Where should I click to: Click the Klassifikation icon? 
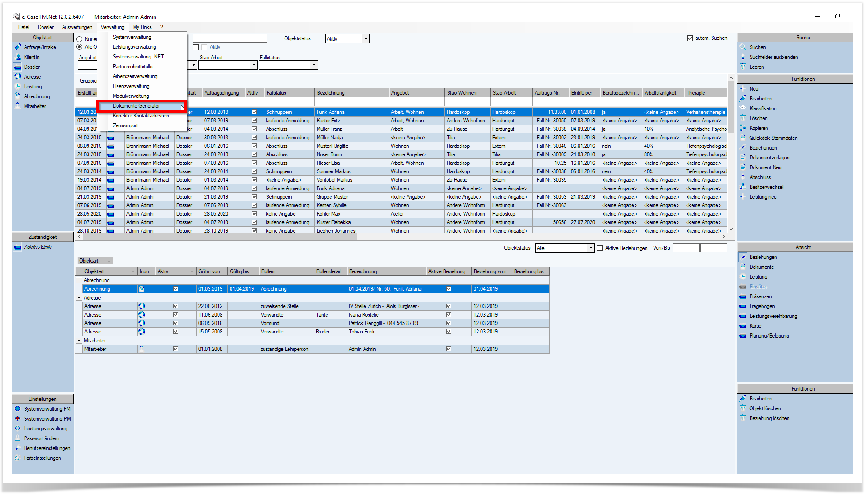pyautogui.click(x=743, y=108)
